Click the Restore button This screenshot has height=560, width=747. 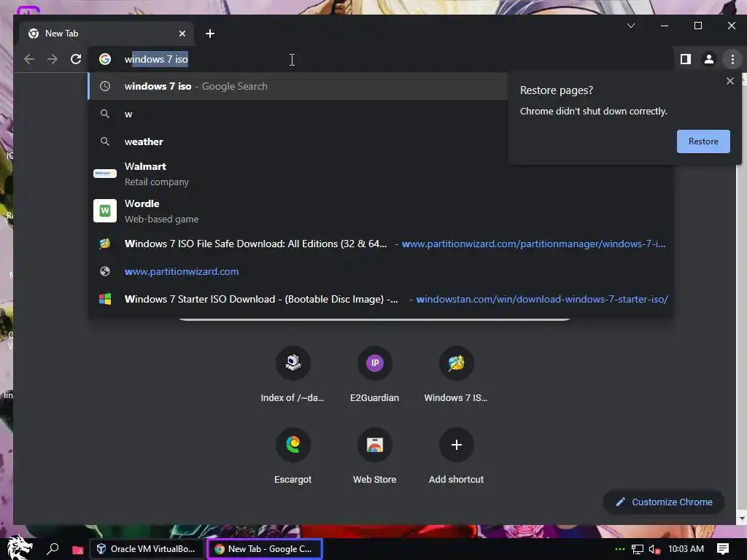click(x=703, y=141)
